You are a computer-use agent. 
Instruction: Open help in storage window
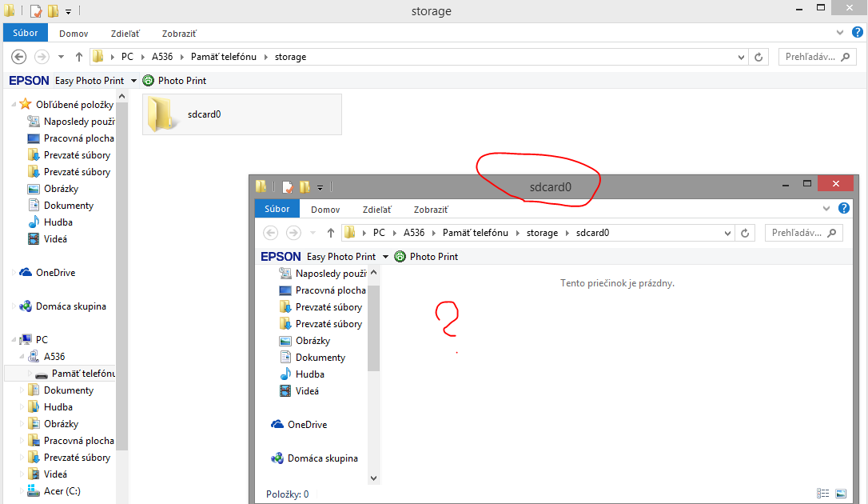pos(857,32)
